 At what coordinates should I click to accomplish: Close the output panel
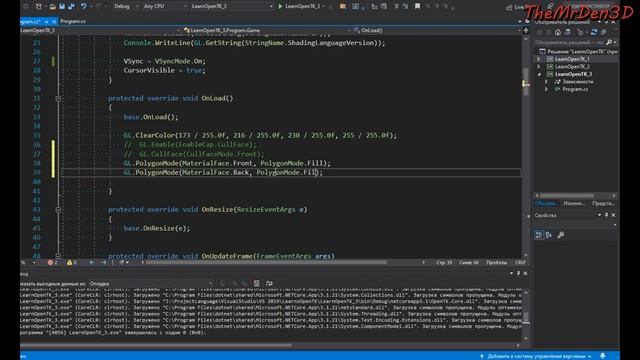pos(525,273)
